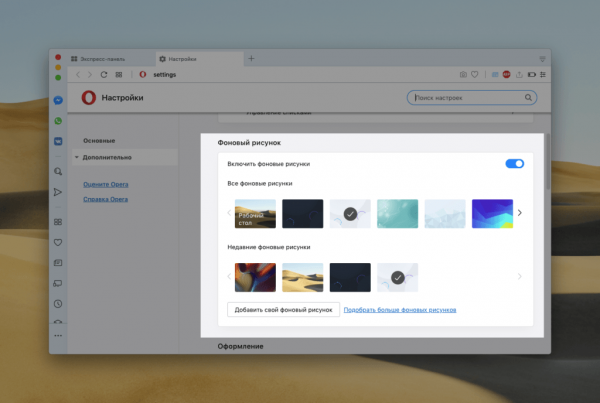Screen dimensions: 600x403
Task: Choose the Рабочий стол desert wallpaper
Action: pyautogui.click(x=255, y=214)
